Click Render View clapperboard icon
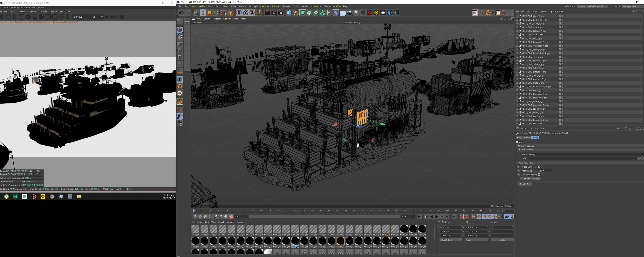The height and width of the screenshot is (257, 644). [x=267, y=13]
